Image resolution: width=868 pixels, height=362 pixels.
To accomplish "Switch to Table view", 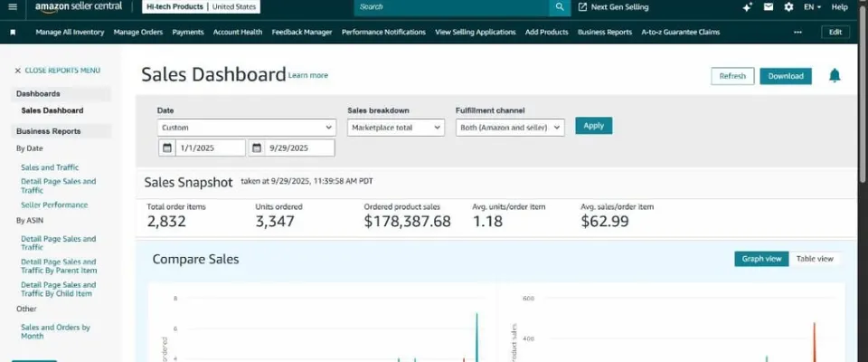I will point(815,259).
